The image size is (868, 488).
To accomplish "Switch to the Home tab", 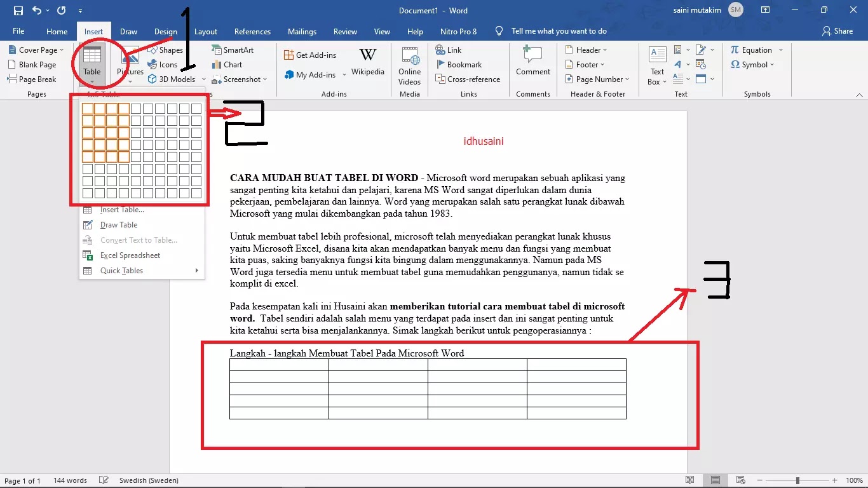I will click(x=57, y=31).
